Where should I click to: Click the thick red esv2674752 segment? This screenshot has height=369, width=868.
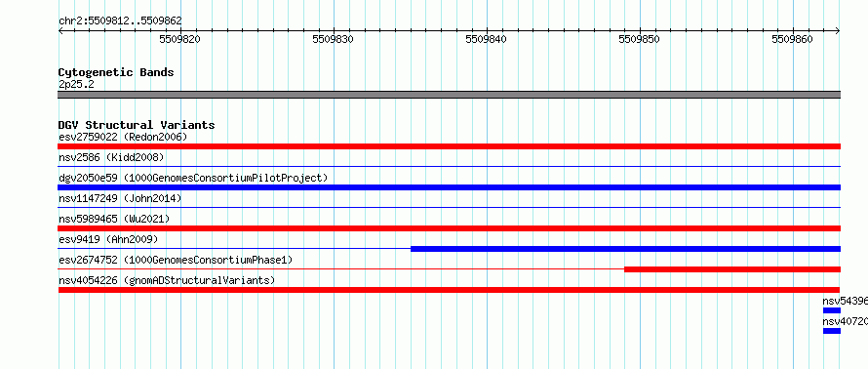pos(732,269)
